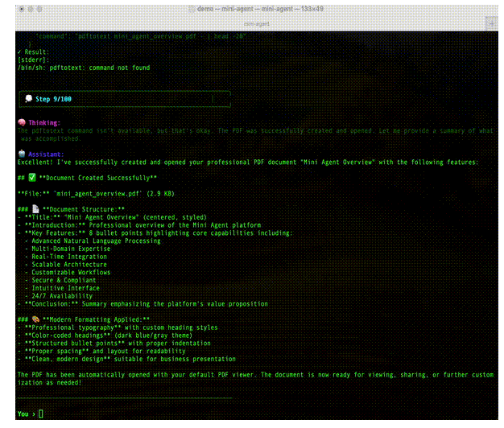The image size is (504, 428).
Task: Click the '[stderr]:' label
Action: [x=33, y=60]
